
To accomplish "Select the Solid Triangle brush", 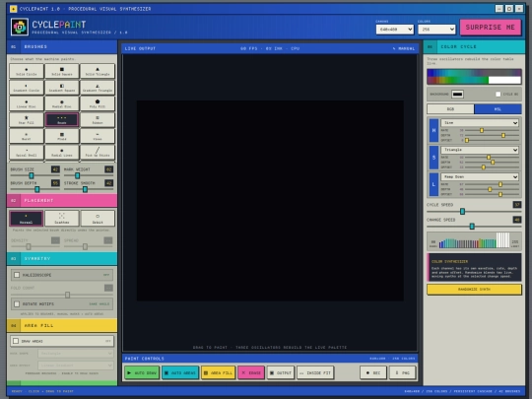I will (98, 71).
